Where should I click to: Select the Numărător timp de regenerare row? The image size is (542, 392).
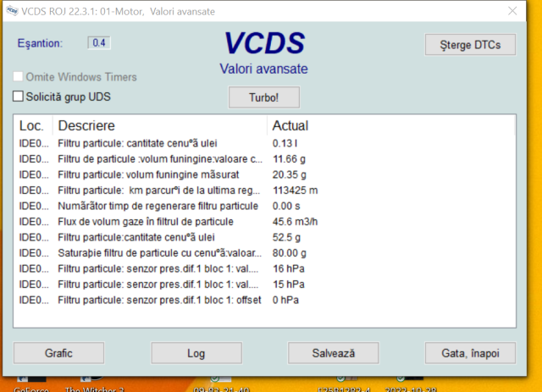point(152,206)
